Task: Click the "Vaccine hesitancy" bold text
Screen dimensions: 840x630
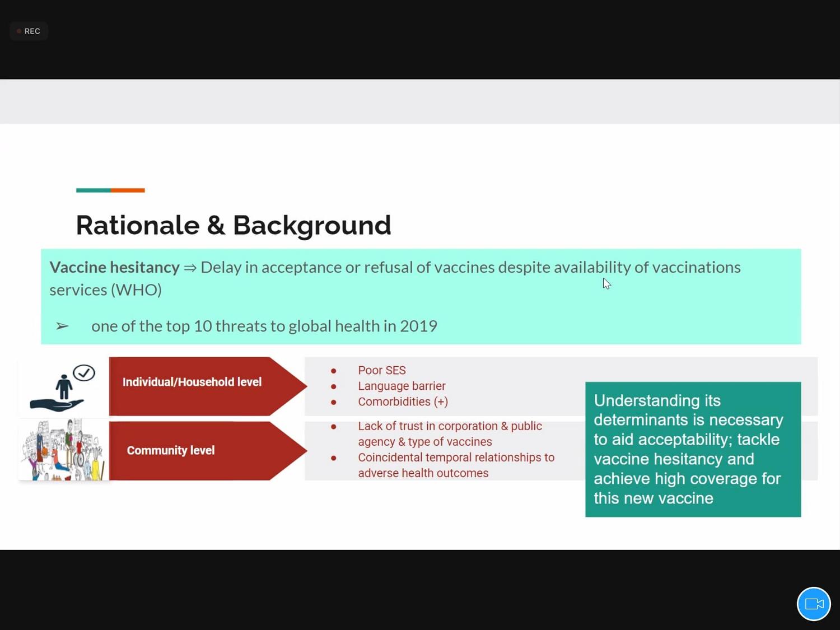Action: click(114, 267)
